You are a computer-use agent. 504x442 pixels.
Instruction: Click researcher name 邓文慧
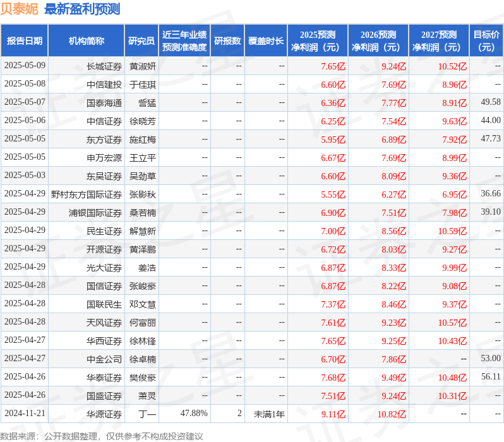(143, 305)
